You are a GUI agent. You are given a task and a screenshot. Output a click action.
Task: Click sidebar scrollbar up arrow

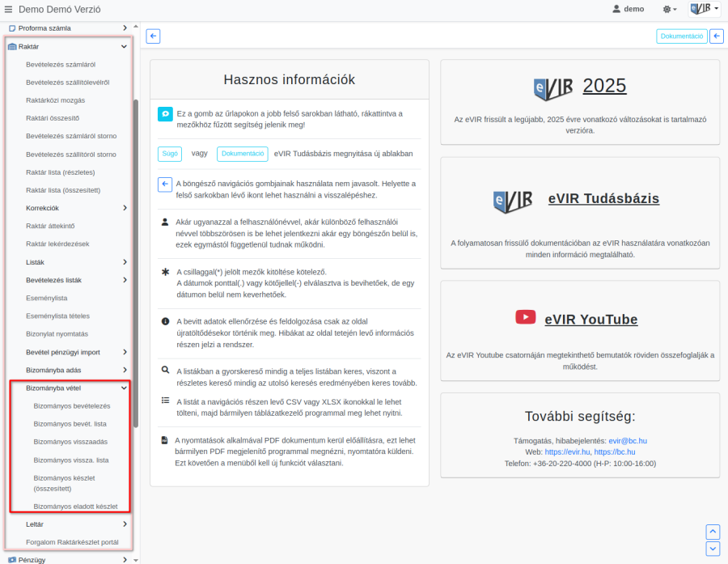(136, 27)
